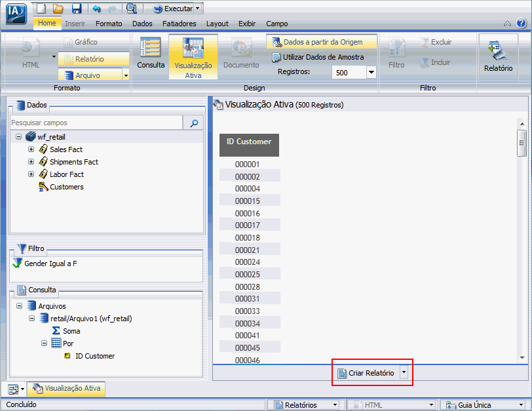Click the HTML output format icon

coord(31,52)
